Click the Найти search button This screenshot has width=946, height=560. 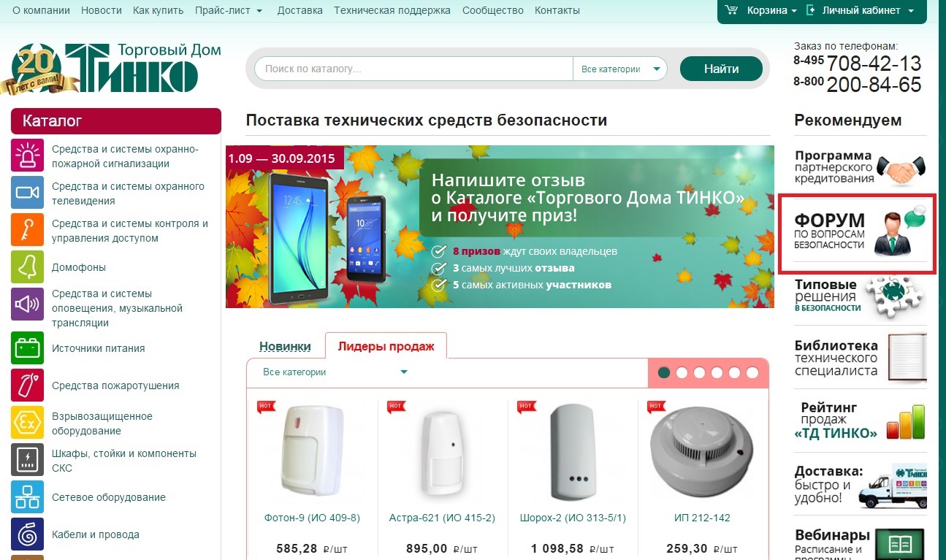721,69
